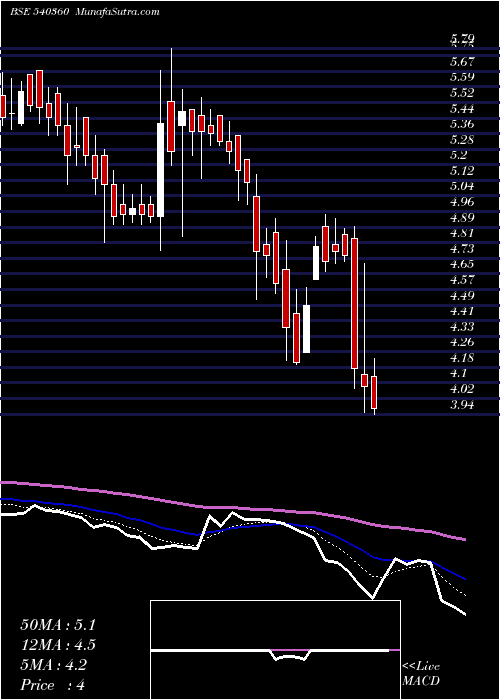Click the 50MA : 5.1 value
The height and width of the screenshot is (700, 500).
(x=58, y=625)
